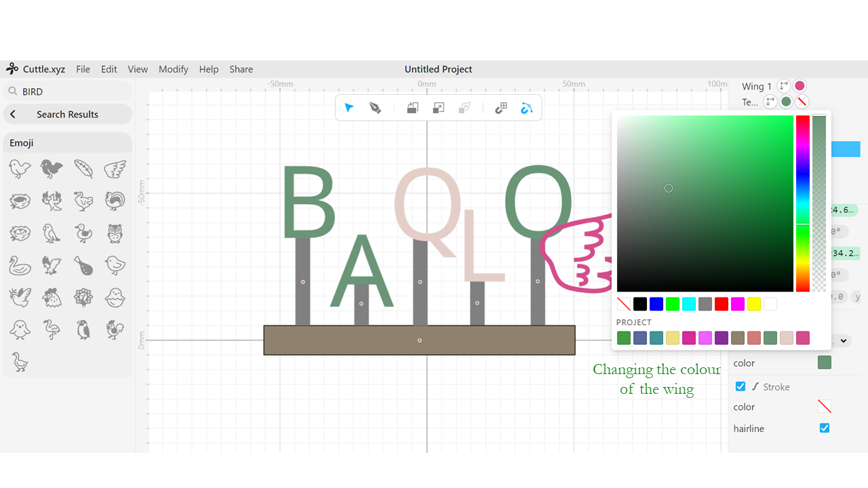The width and height of the screenshot is (868, 488).
Task: Insert the flamingo emoji
Action: (52, 329)
